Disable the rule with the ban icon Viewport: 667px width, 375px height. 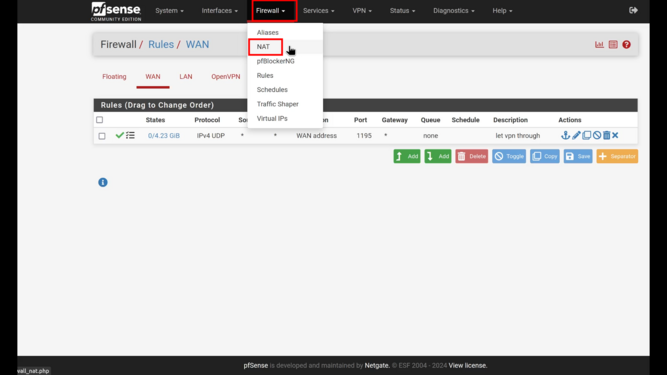[597, 135]
